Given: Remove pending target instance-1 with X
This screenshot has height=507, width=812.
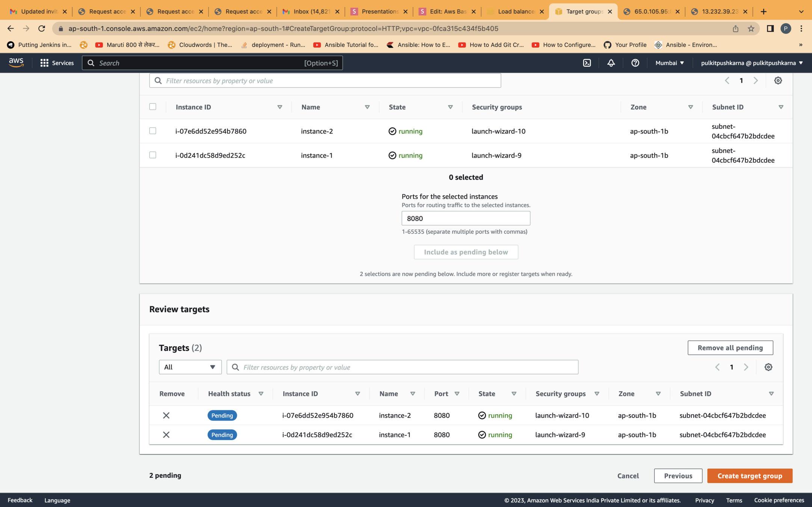Looking at the screenshot, I should tap(166, 435).
